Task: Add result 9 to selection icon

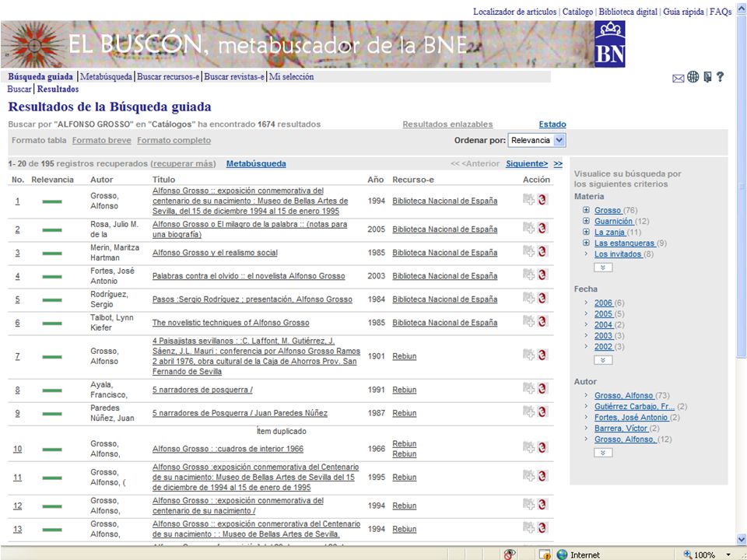Action: 528,412
